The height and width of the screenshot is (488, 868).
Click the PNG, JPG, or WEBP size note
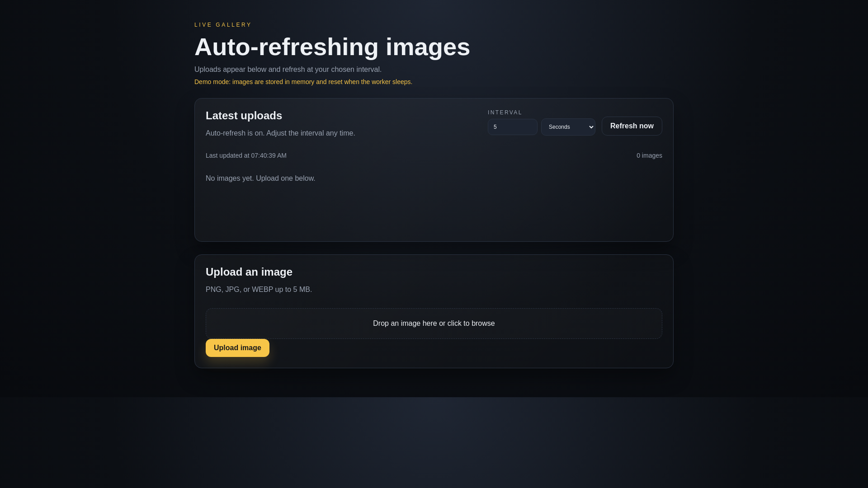click(259, 290)
